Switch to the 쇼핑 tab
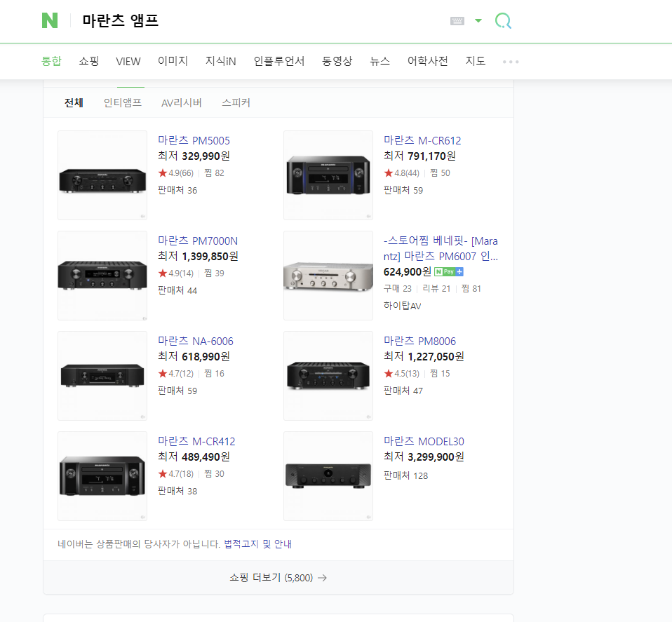672x622 pixels. coord(88,61)
